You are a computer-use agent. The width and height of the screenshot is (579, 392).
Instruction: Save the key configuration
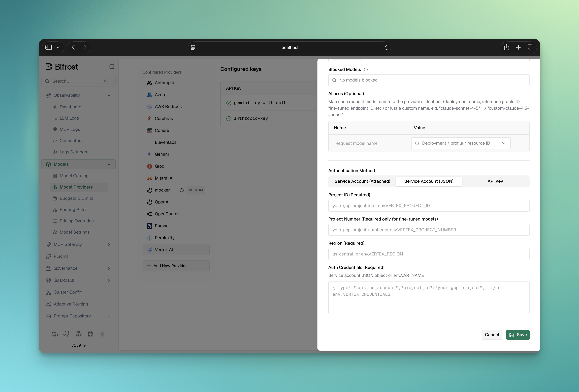point(518,335)
